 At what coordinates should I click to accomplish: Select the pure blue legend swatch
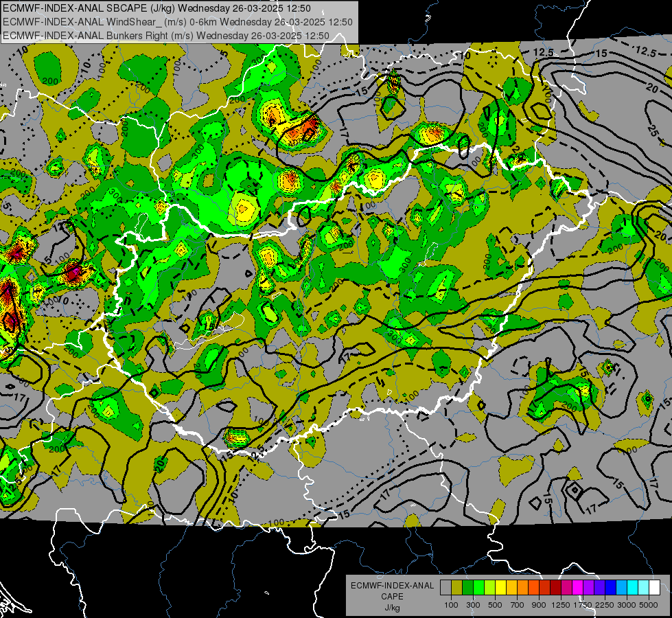pyautogui.click(x=610, y=587)
